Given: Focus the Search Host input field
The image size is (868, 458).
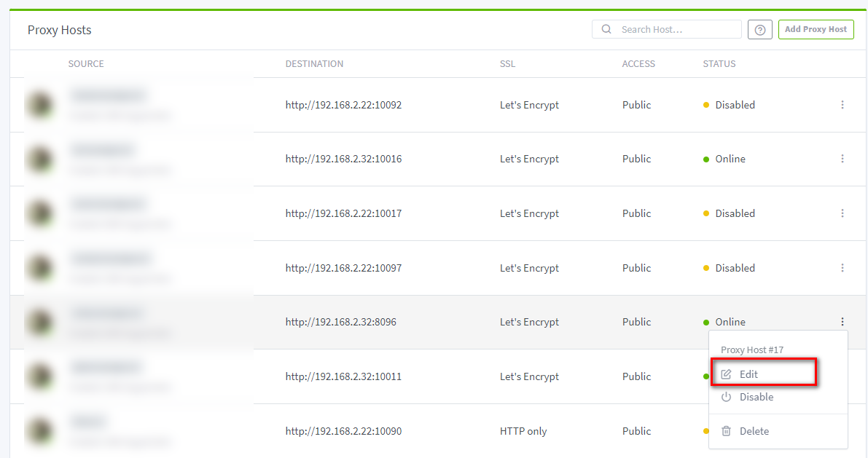Looking at the screenshot, I should point(678,30).
